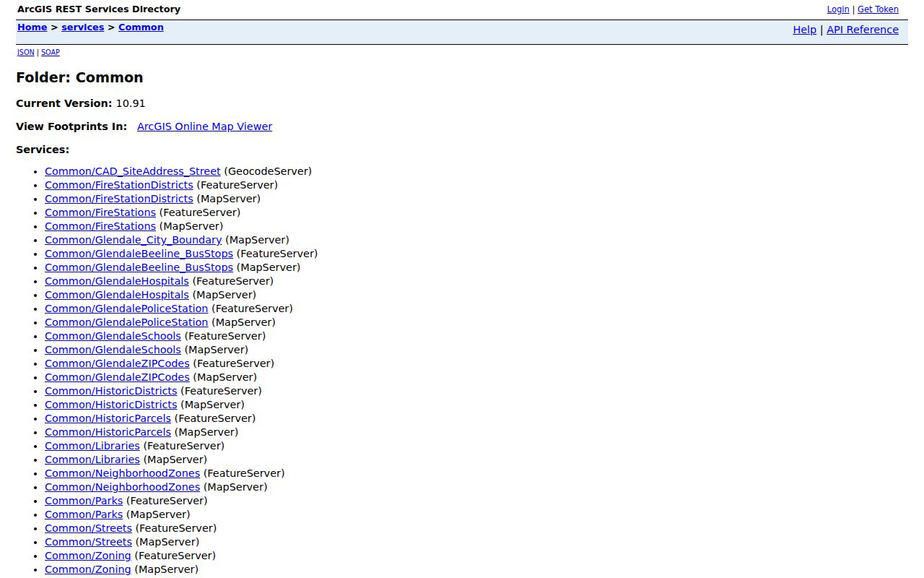This screenshot has height=578, width=924.
Task: Select the Libraries FeatureServer link
Action: point(92,446)
